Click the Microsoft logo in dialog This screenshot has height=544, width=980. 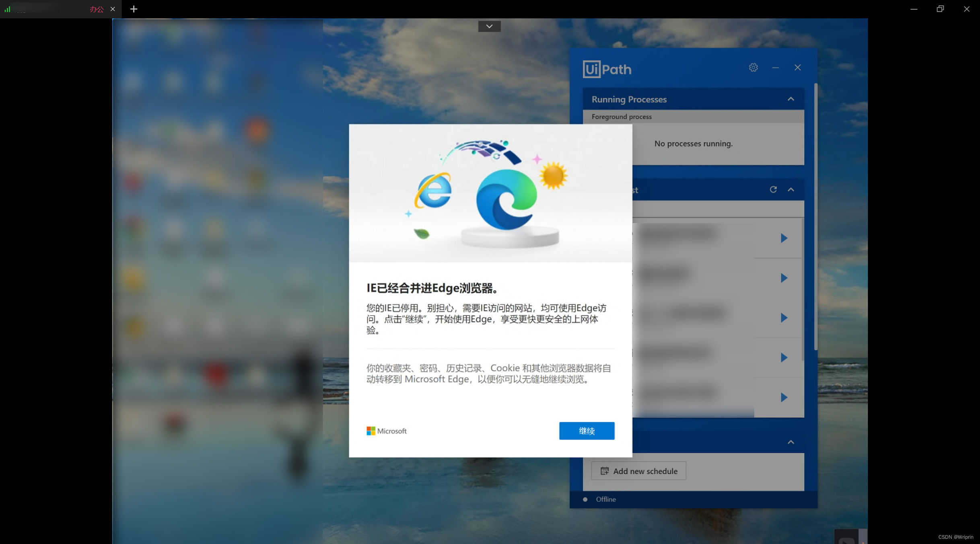pyautogui.click(x=386, y=431)
